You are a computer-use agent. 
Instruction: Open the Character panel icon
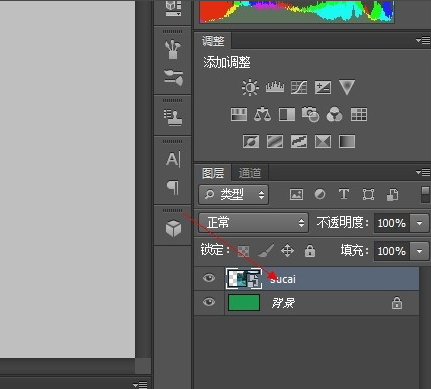click(173, 159)
